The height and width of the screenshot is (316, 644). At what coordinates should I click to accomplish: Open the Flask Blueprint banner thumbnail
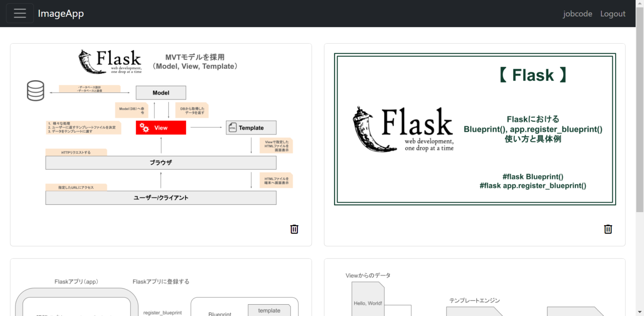(475, 130)
